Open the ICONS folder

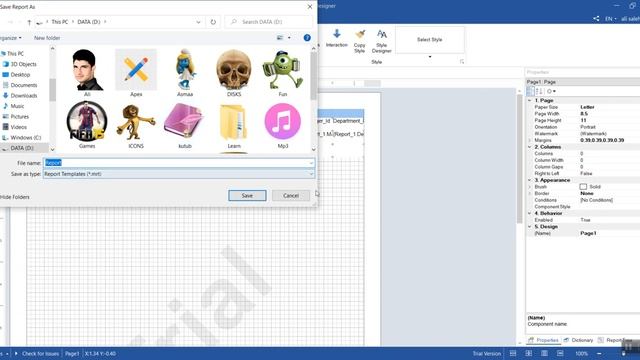[x=136, y=125]
